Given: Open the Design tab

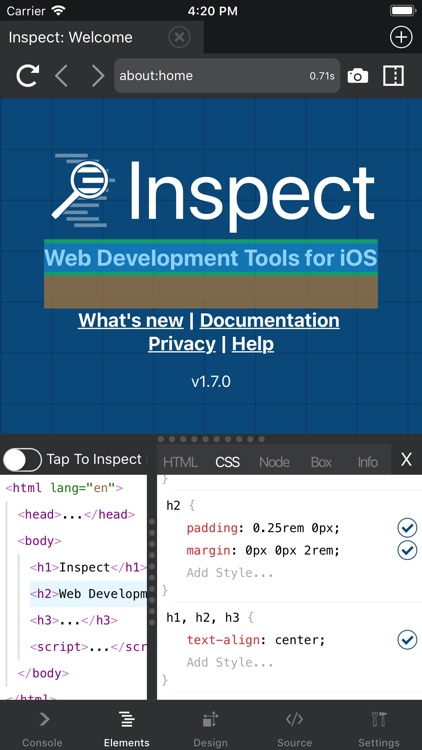Looking at the screenshot, I should pyautogui.click(x=211, y=728).
